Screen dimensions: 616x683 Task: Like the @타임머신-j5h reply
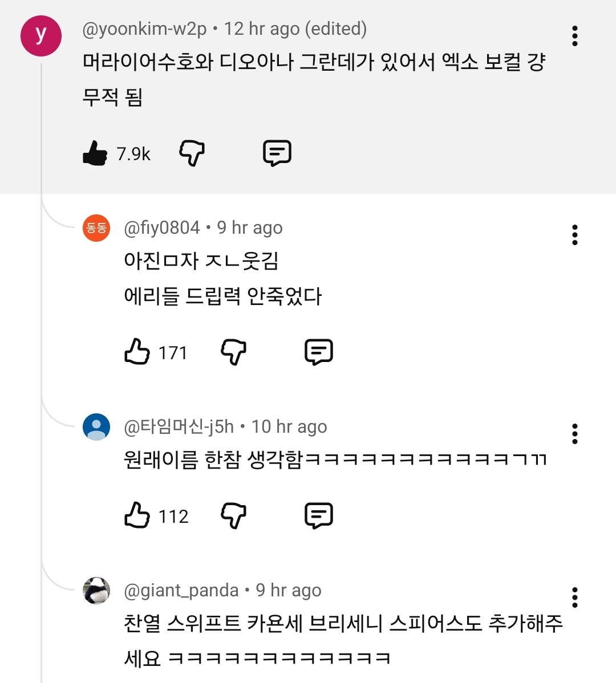[x=137, y=515]
